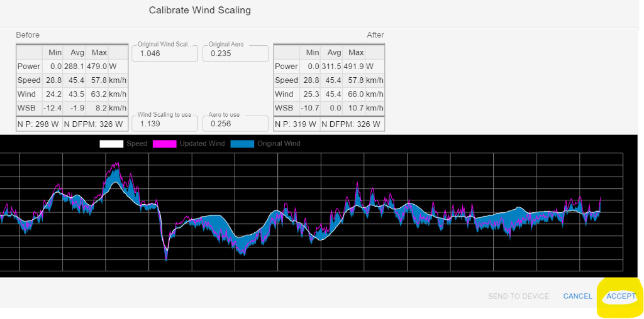Click the After table Speed average 45.4 cell
Viewport: 644px width, 319px height.
click(x=334, y=80)
